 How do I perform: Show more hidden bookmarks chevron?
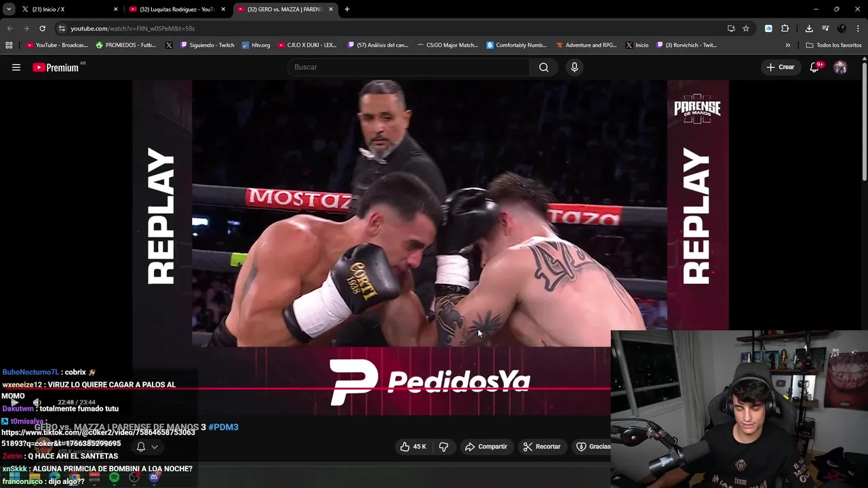tap(788, 45)
